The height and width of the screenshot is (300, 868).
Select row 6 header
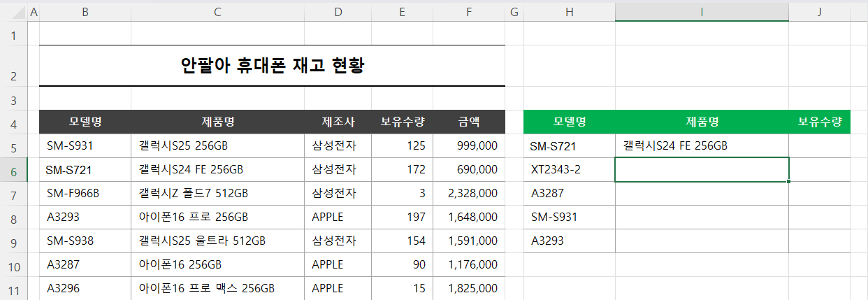tap(14, 169)
